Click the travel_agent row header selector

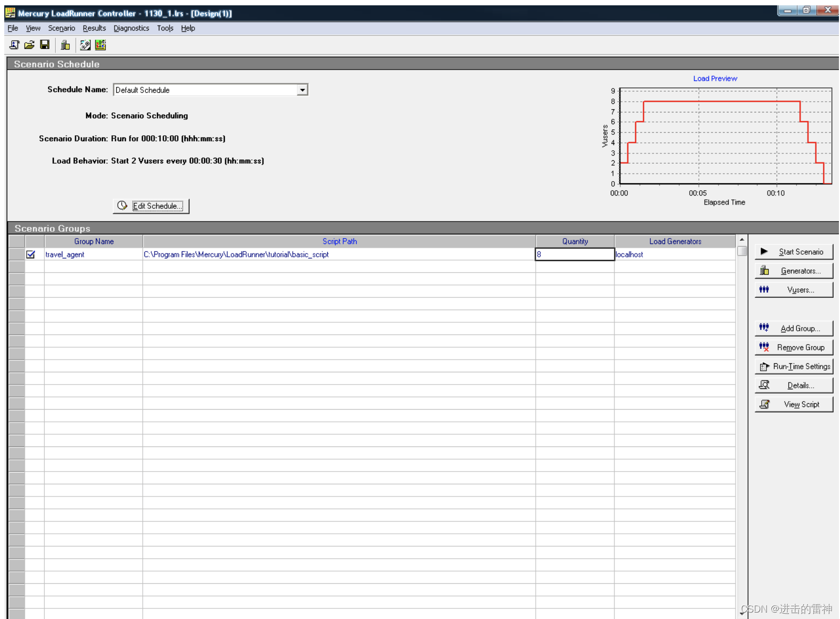[x=17, y=254]
